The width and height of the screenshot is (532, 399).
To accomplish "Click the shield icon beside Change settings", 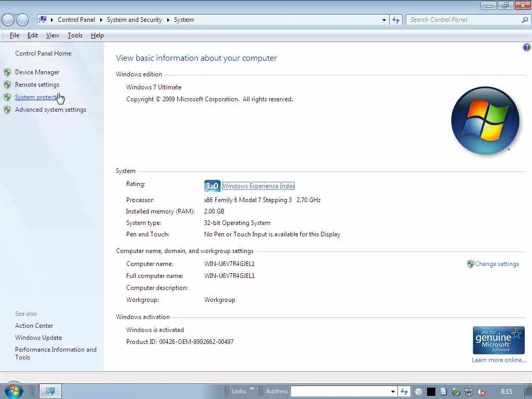I will [470, 264].
